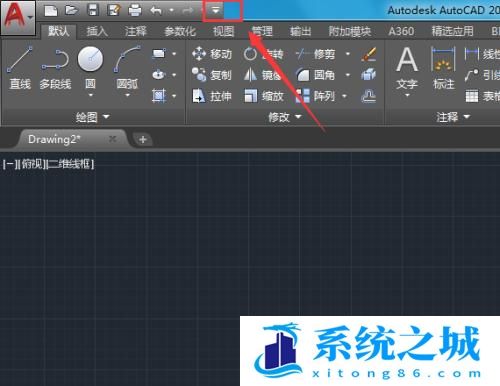Open the Customize Quick Access Toolbar dropdown
Image resolution: width=500 pixels, height=386 pixels.
215,11
